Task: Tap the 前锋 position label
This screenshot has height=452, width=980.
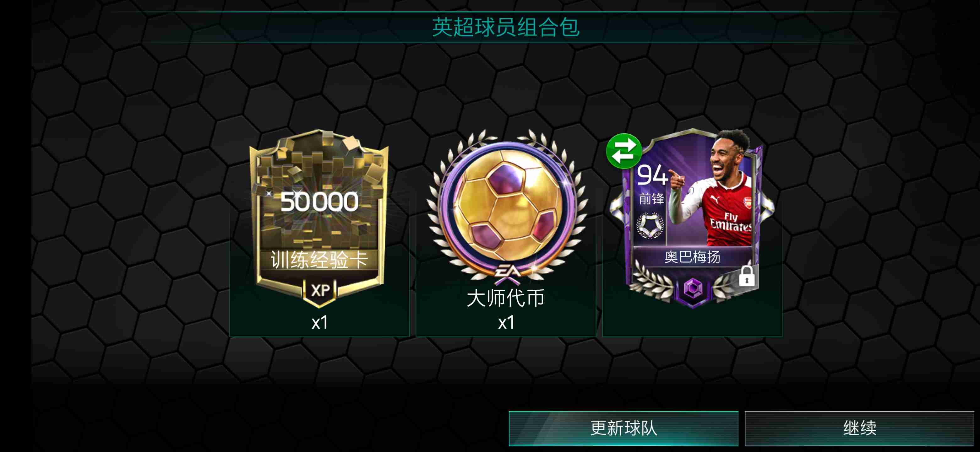Action: [x=651, y=198]
